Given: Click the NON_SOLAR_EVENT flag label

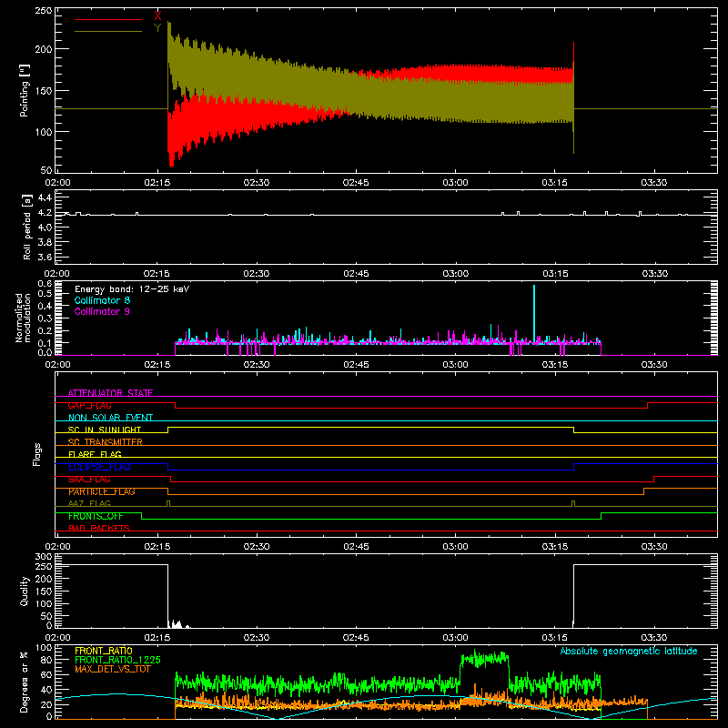Looking at the screenshot, I should click(110, 418).
